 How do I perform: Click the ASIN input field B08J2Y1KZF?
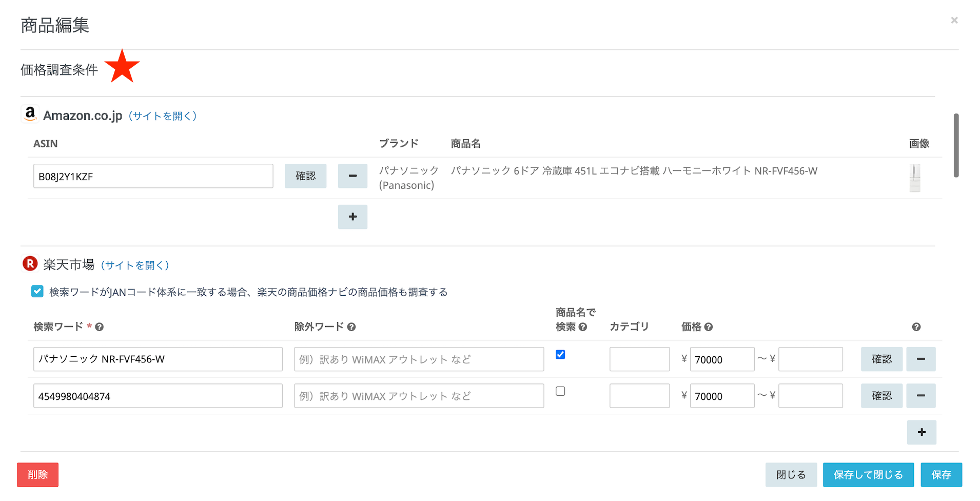point(153,176)
